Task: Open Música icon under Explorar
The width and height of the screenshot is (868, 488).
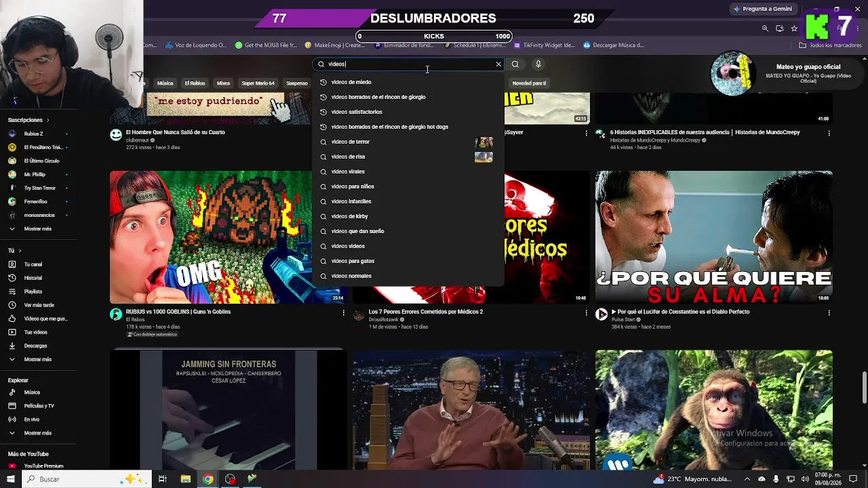Action: (x=12, y=392)
